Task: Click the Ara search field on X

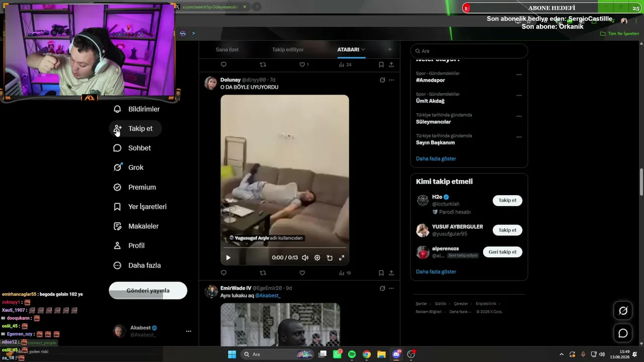Action: tap(469, 51)
